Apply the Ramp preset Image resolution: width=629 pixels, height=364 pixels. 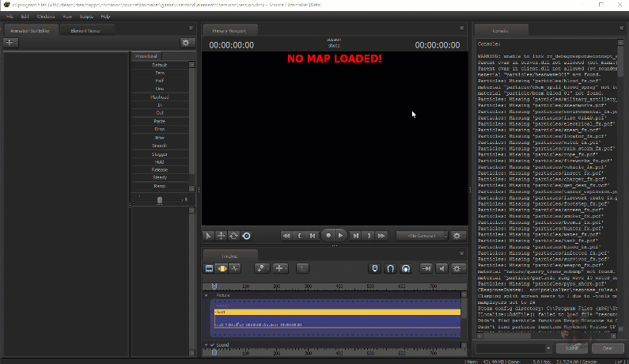[x=160, y=186]
